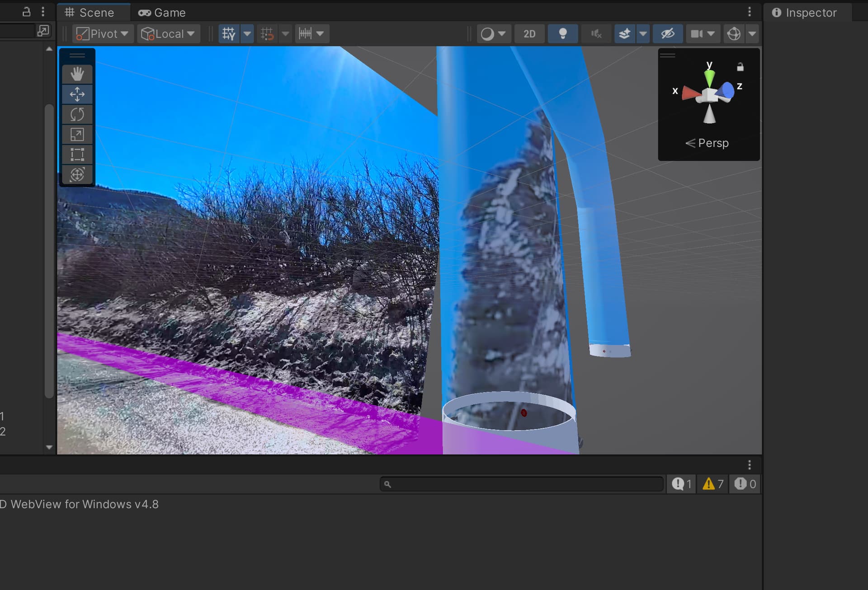Select the Scale tool

point(77,134)
